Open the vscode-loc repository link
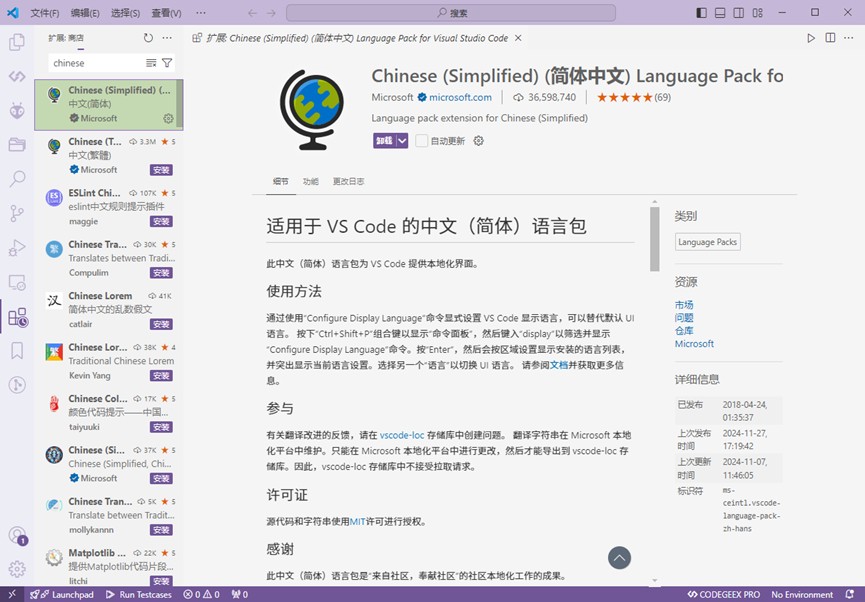This screenshot has width=865, height=602. click(x=402, y=435)
